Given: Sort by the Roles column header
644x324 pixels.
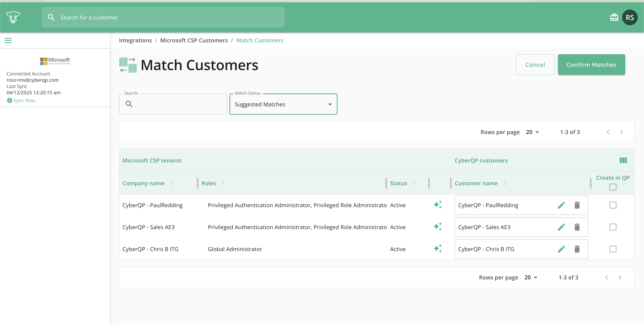Looking at the screenshot, I should coord(208,183).
